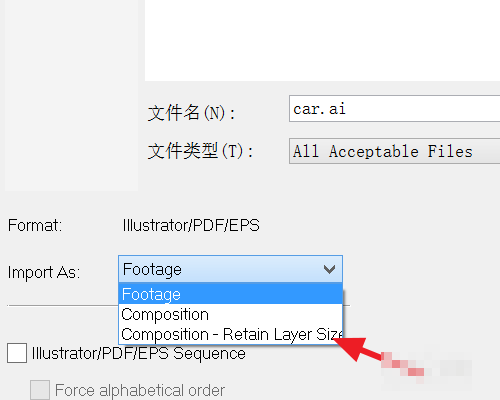Click the empty white file list area
The width and height of the screenshot is (500, 400).
[322, 40]
